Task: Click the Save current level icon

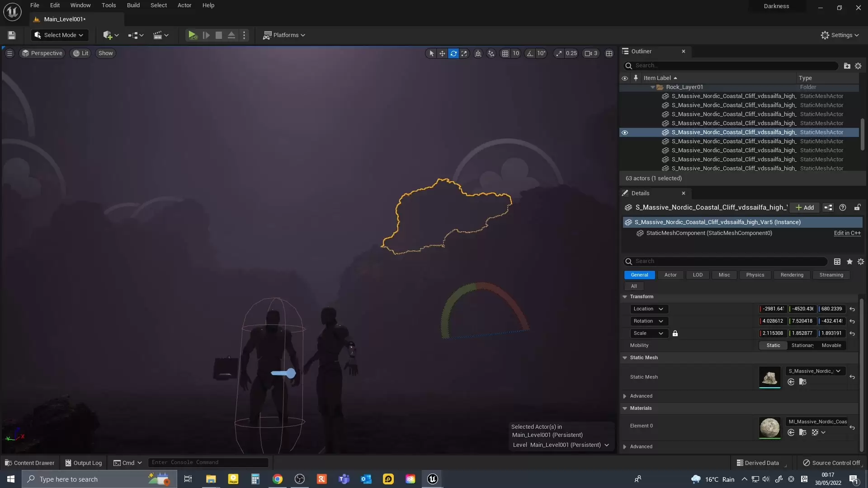Action: coord(12,35)
